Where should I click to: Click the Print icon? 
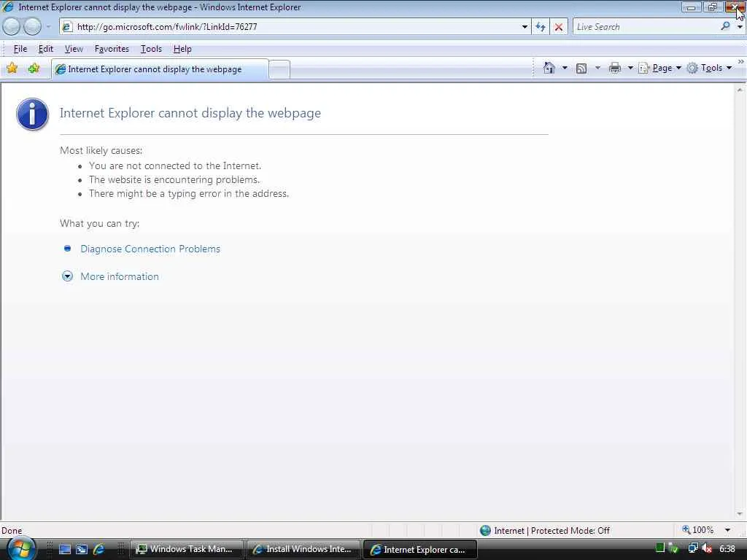click(614, 68)
